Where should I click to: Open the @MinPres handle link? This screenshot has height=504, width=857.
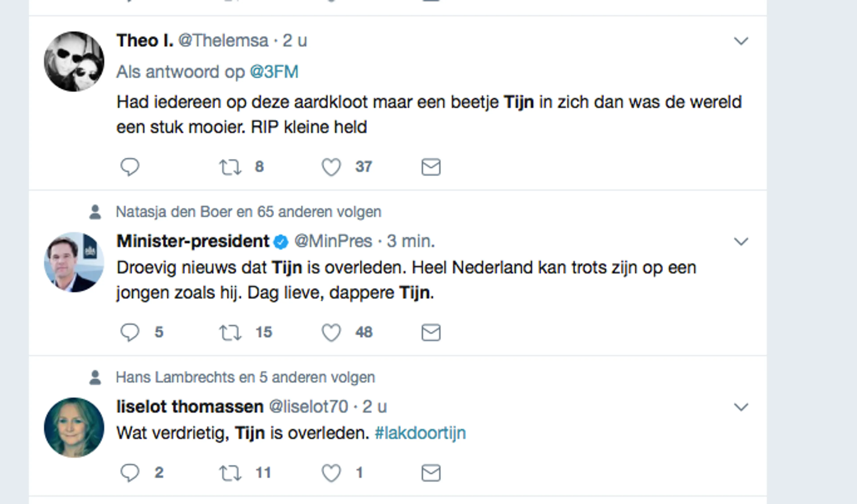point(333,241)
